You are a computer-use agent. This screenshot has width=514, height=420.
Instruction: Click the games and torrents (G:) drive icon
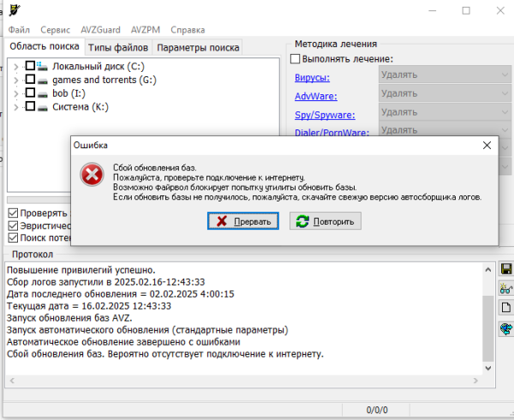tap(43, 80)
